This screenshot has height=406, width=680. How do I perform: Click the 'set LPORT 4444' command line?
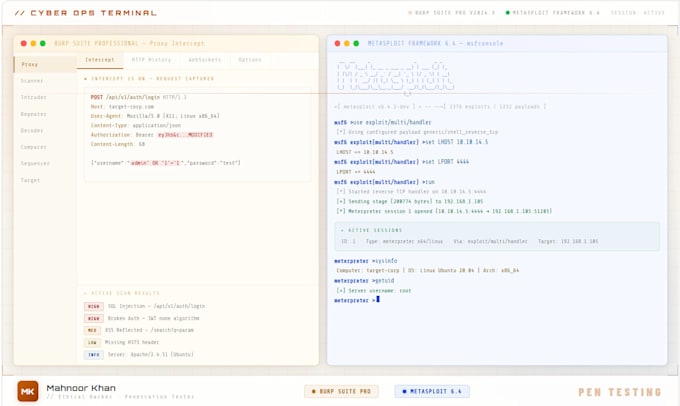402,161
